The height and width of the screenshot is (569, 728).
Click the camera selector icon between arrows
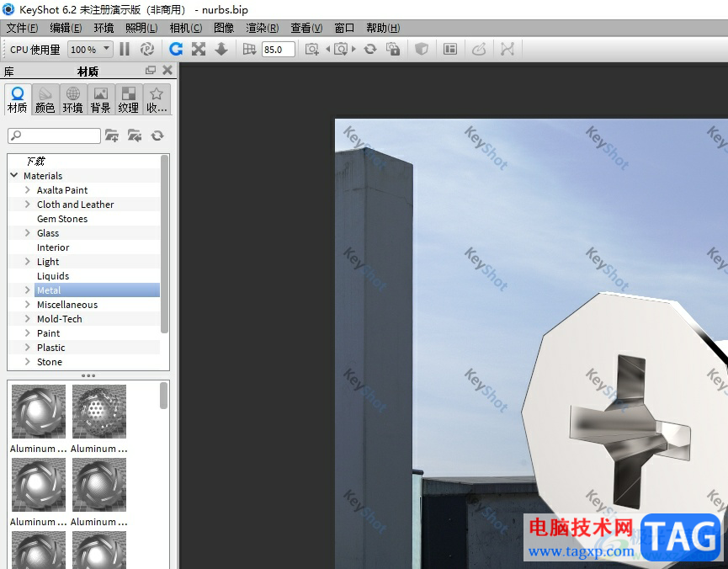tap(341, 49)
